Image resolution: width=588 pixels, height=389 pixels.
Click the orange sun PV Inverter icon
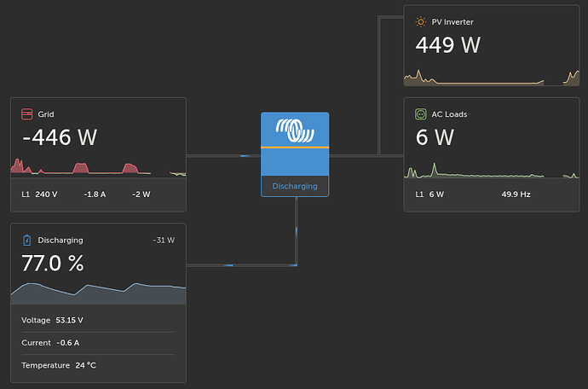click(421, 22)
